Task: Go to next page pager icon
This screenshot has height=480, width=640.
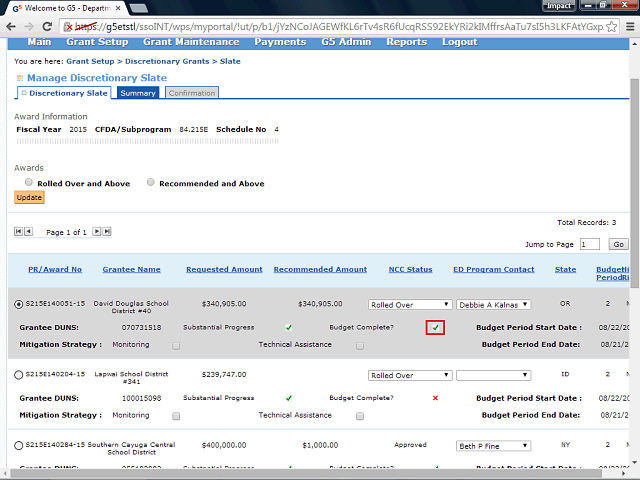Action: pos(96,232)
